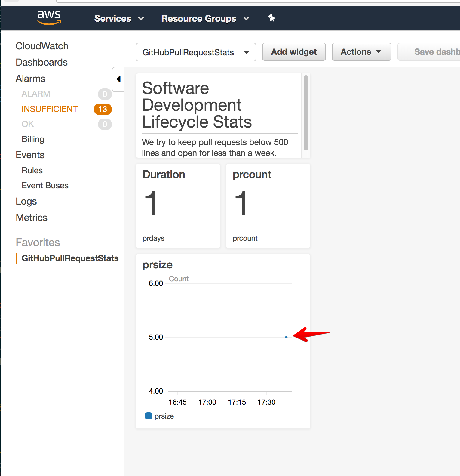This screenshot has height=476, width=460.
Task: Open the Actions dropdown
Action: coord(361,52)
